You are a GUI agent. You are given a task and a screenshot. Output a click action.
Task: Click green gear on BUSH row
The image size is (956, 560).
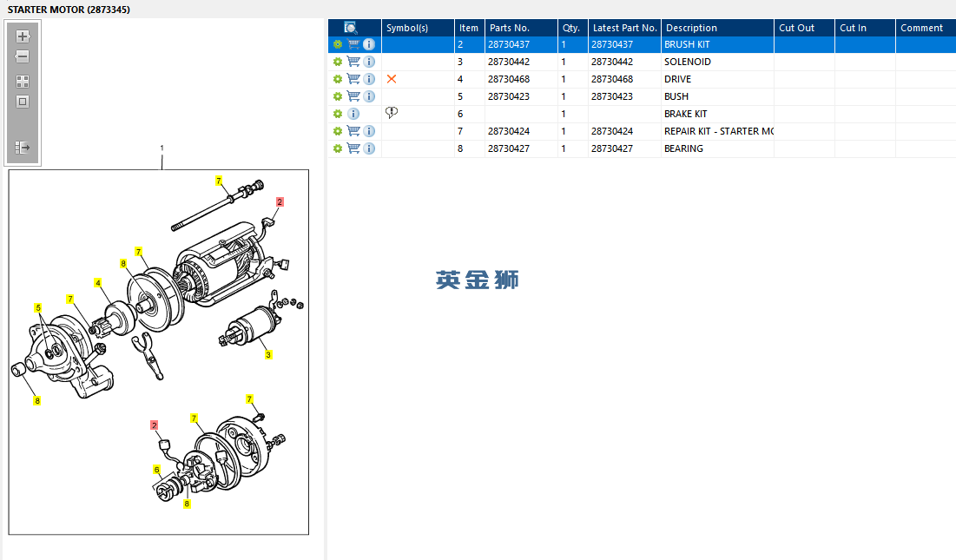tap(337, 96)
